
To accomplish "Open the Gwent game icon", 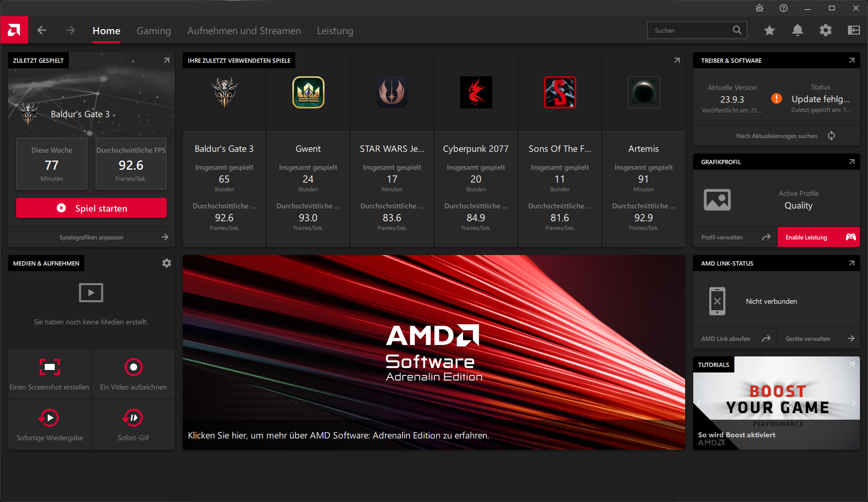I will pos(308,92).
